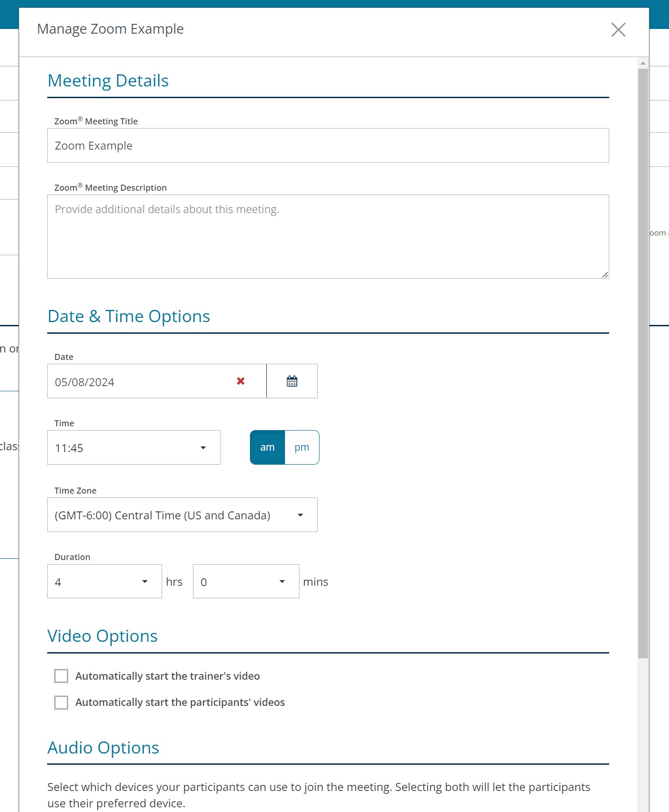Close the Manage Zoom Example dialog
Viewport: 669px width, 812px height.
618,30
